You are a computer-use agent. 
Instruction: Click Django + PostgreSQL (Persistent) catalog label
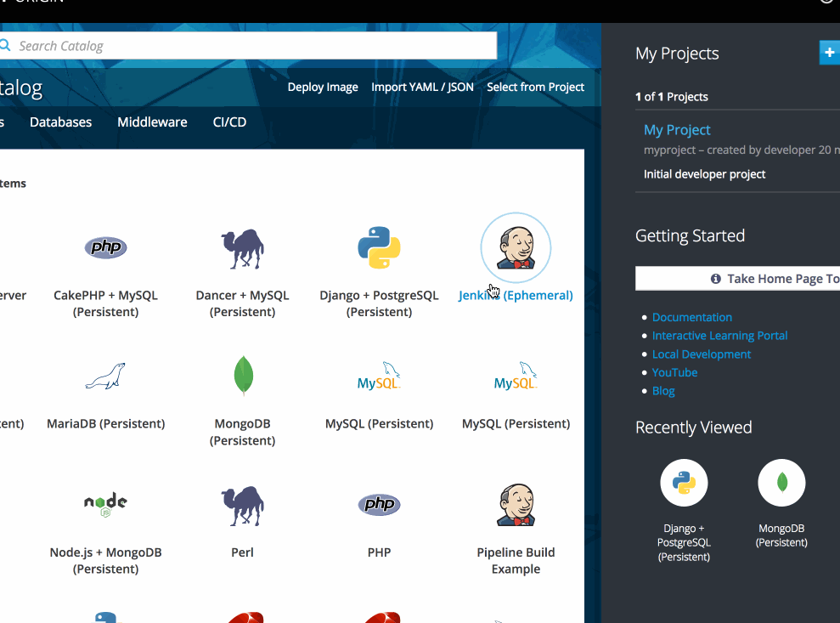(380, 303)
